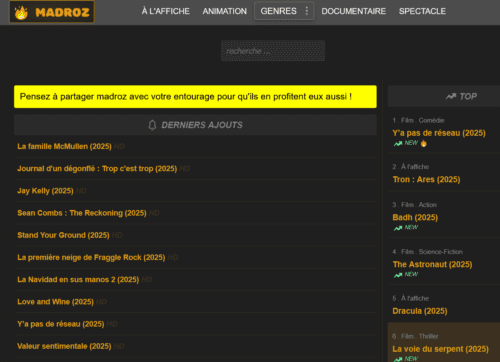Click the HD label beside Jay Kelly

point(81,191)
